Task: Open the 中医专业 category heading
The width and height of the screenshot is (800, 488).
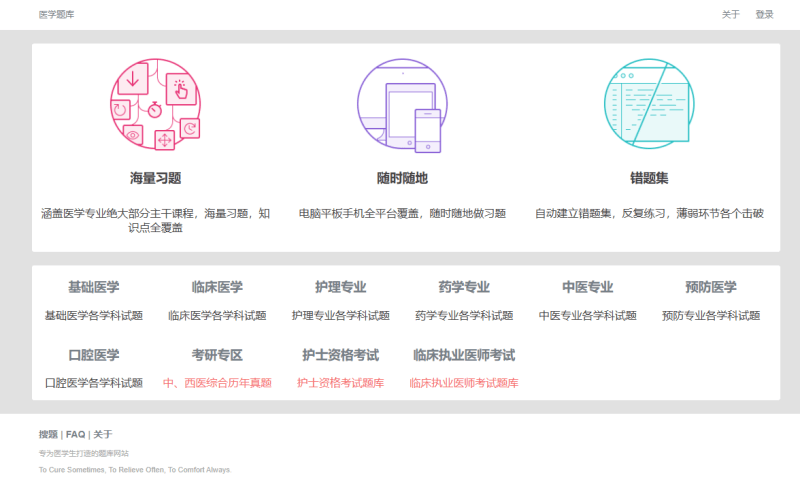Action: 588,287
